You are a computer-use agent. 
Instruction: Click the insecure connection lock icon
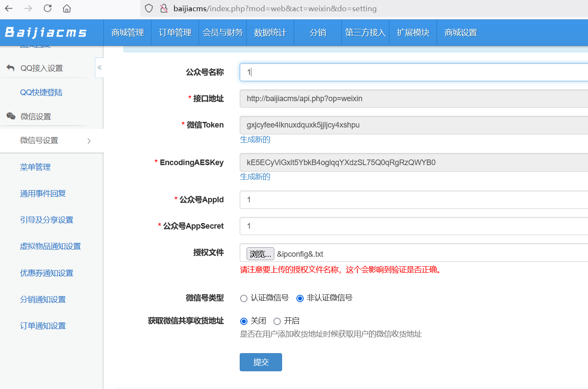164,8
